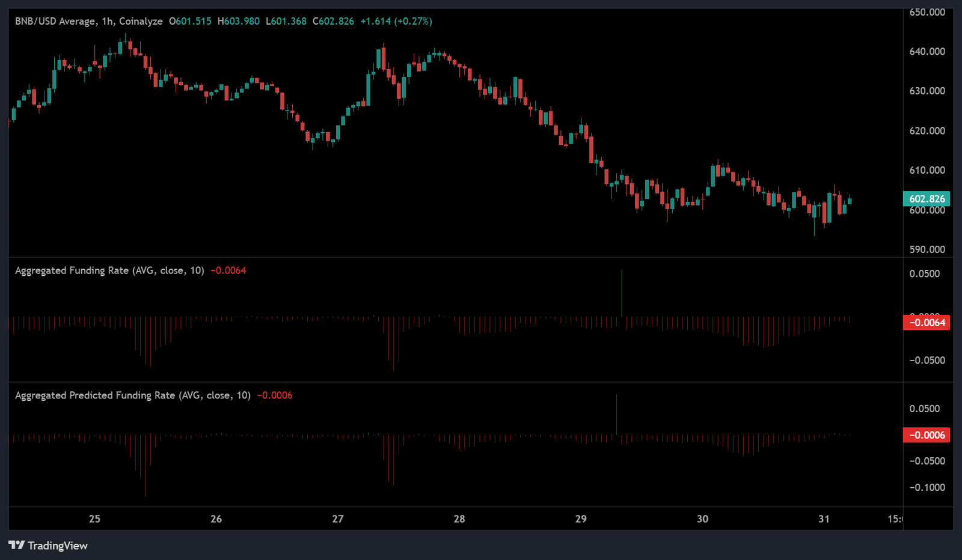Click the close value C602.826 in header

point(333,21)
